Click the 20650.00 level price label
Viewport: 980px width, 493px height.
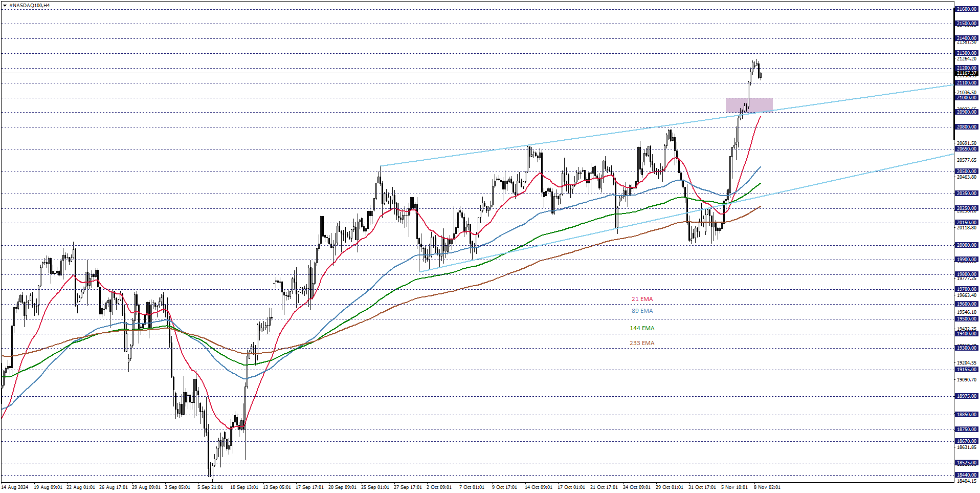tap(966, 149)
